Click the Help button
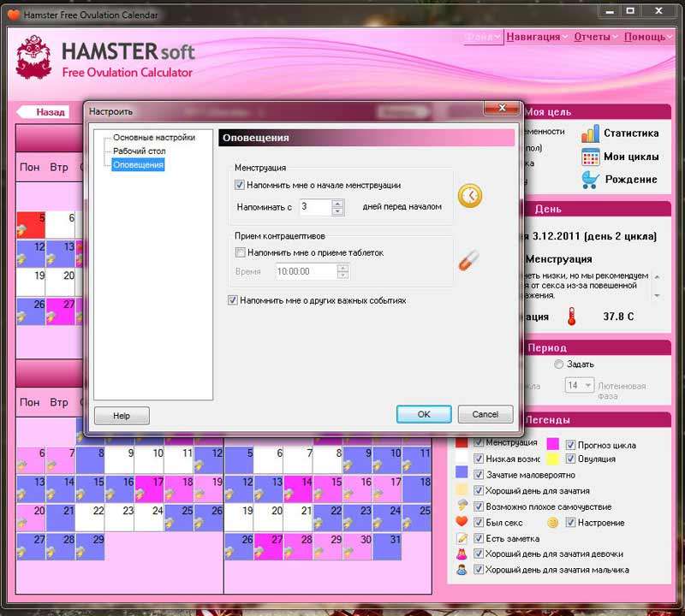Image resolution: width=685 pixels, height=616 pixels. click(122, 416)
